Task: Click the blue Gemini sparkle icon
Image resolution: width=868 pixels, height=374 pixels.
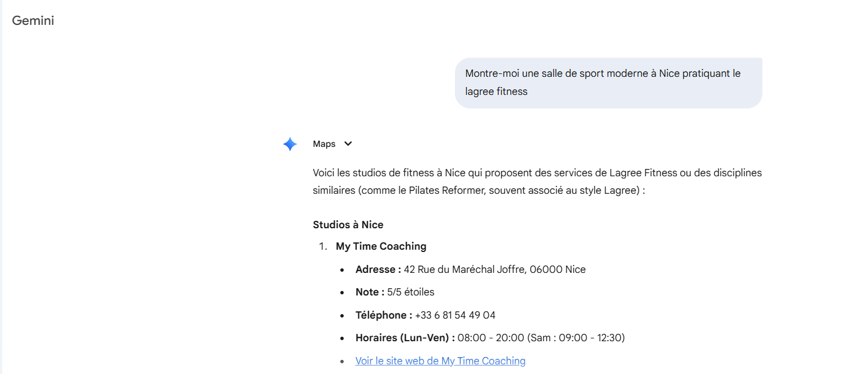Action: click(290, 144)
